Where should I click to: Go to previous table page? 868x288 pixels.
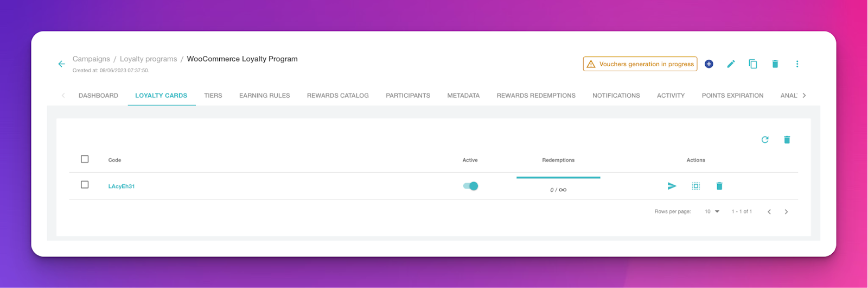769,212
